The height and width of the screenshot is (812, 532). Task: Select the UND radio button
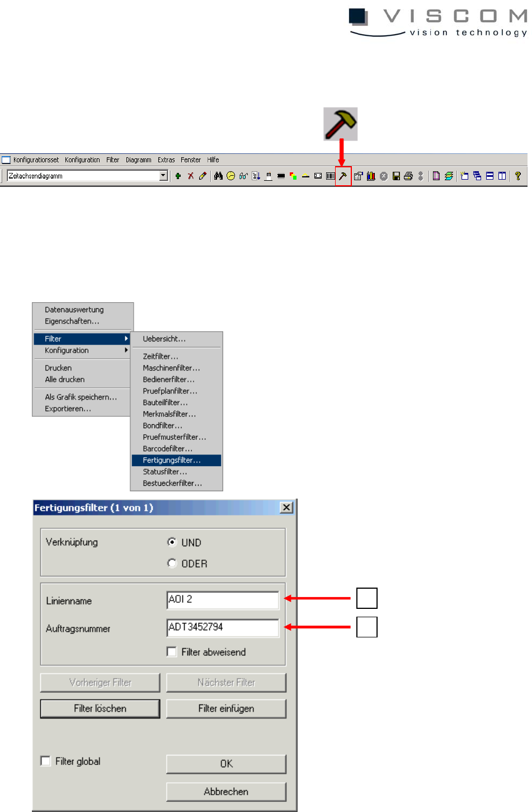click(172, 542)
